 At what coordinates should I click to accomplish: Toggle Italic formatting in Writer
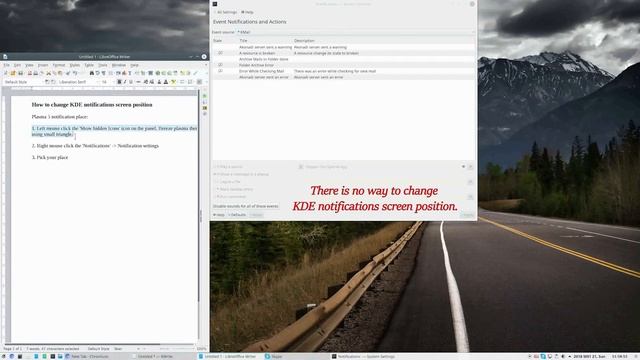(x=125, y=82)
